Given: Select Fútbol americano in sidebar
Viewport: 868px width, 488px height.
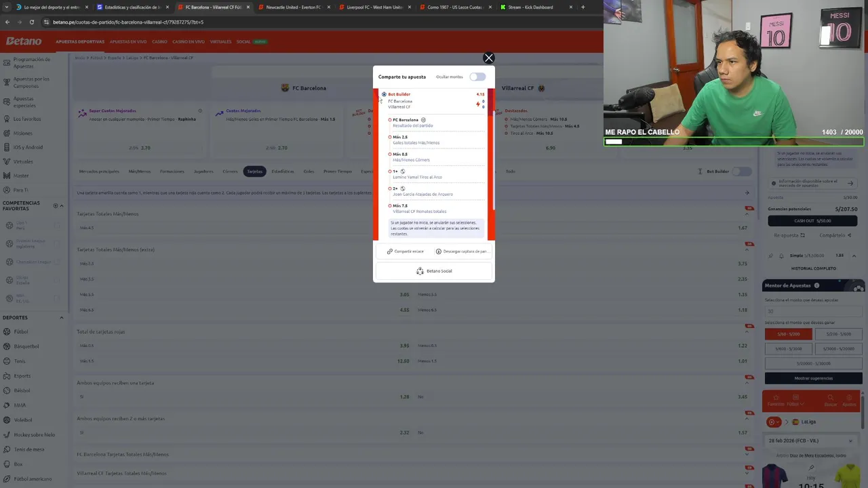Looking at the screenshot, I should pyautogui.click(x=33, y=479).
